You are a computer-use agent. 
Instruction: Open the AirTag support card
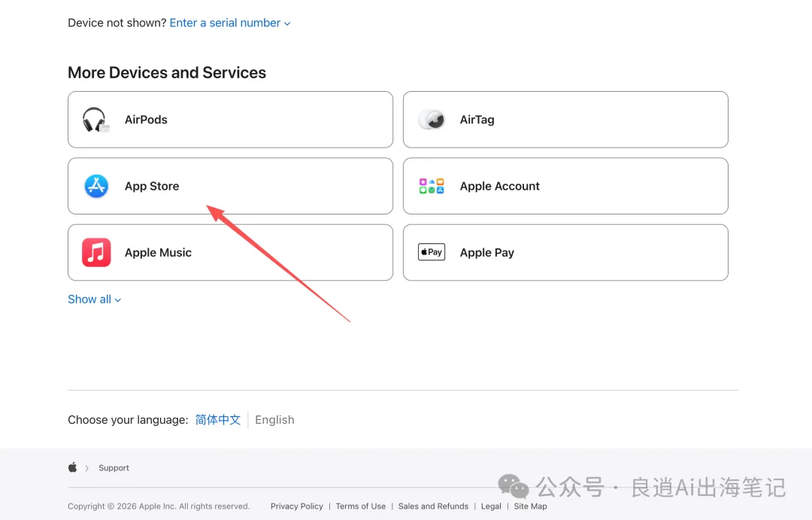[565, 120]
